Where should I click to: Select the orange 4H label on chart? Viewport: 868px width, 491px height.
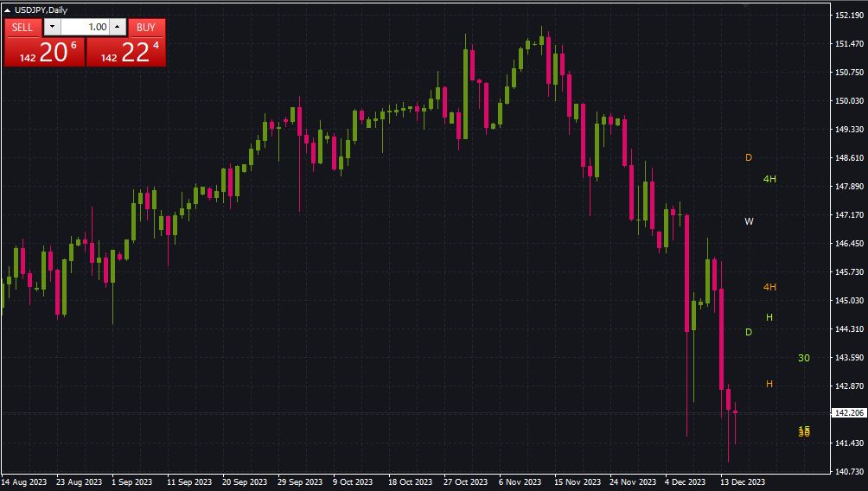769,287
